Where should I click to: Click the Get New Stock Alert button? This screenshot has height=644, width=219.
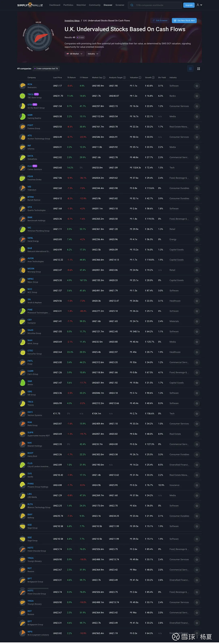(x=184, y=21)
